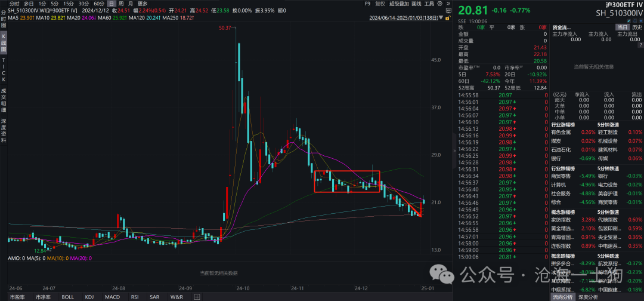The height and width of the screenshot is (301, 644).
Task: Click the SH_510300IV stock code title
Action: click(x=619, y=13)
